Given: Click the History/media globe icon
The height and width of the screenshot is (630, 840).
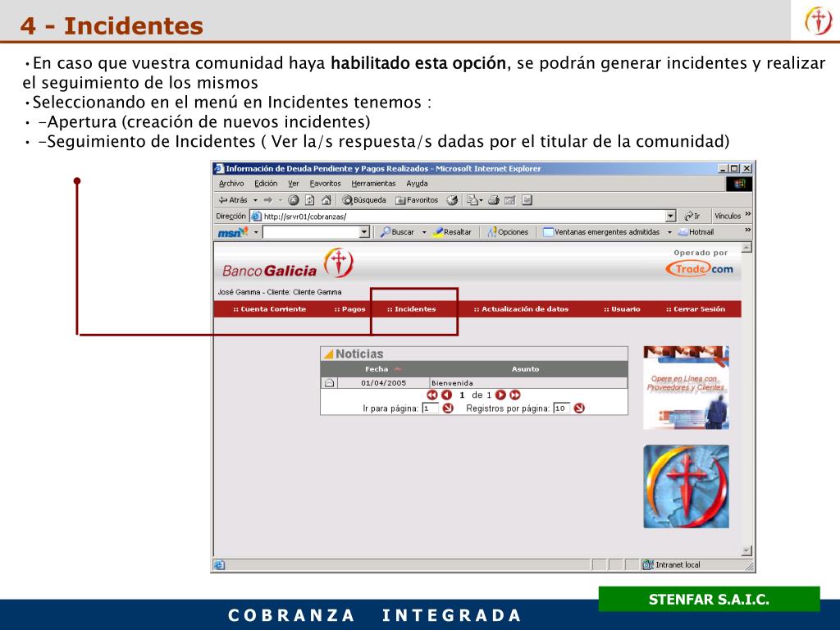Looking at the screenshot, I should (452, 200).
